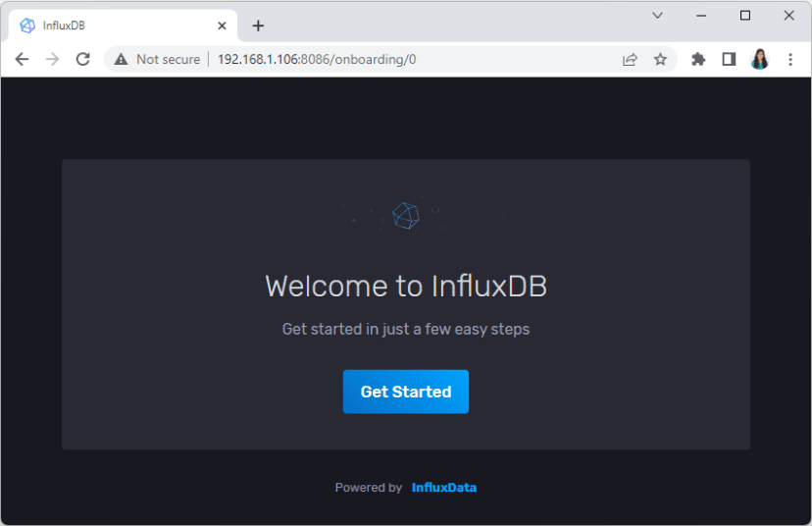Image resolution: width=812 pixels, height=526 pixels.
Task: Select the InfluxDB browser tab
Action: (x=124, y=26)
